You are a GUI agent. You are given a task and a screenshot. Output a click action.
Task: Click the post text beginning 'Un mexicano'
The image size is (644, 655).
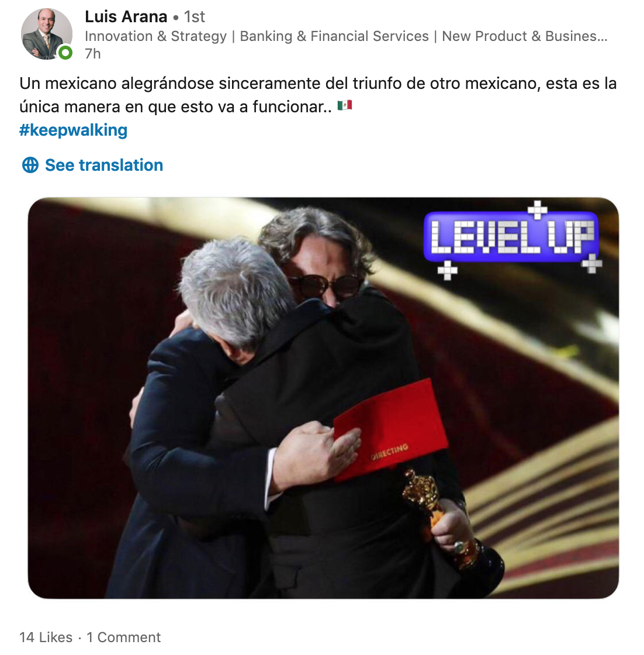click(318, 95)
